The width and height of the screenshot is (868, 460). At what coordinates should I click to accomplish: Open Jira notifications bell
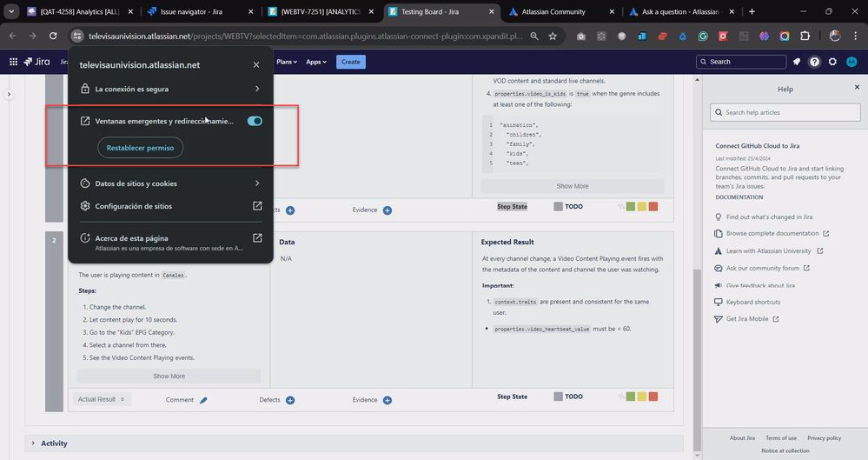[796, 62]
